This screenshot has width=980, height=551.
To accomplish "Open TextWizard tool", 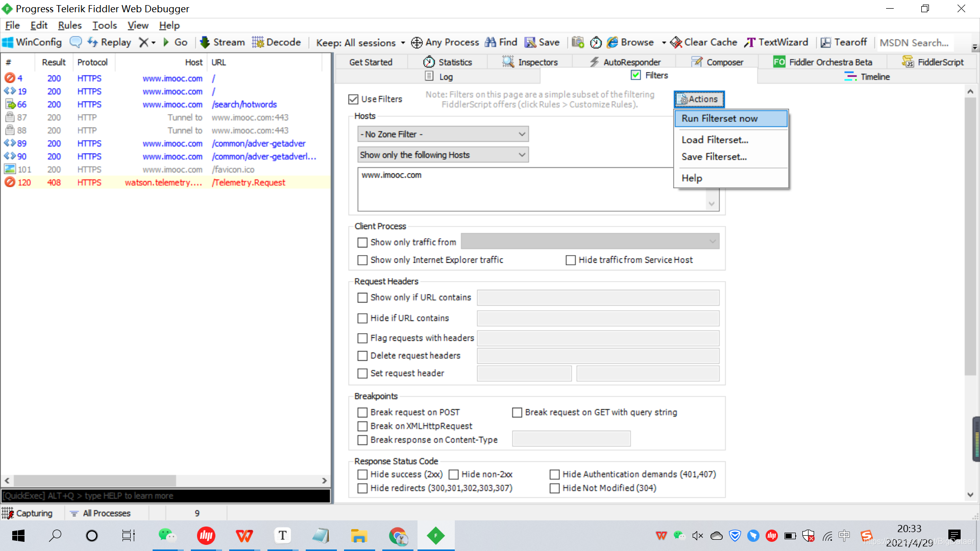I will [x=776, y=42].
